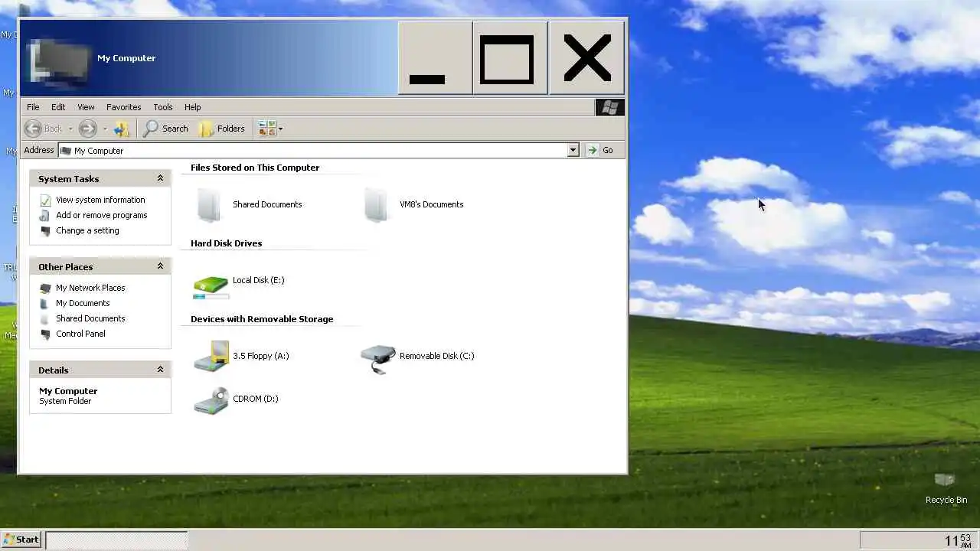The width and height of the screenshot is (980, 551).
Task: Select the Shared Documents folder icon
Action: pos(209,204)
